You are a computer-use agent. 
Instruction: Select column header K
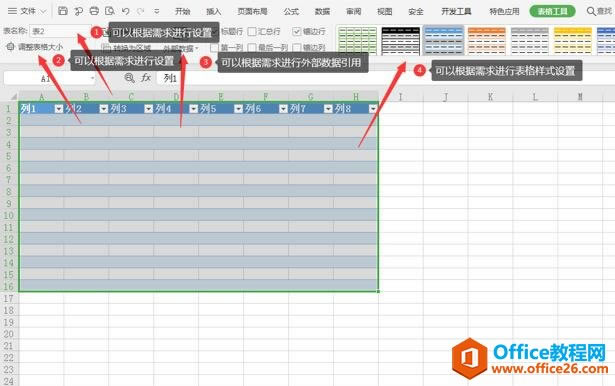coord(490,96)
